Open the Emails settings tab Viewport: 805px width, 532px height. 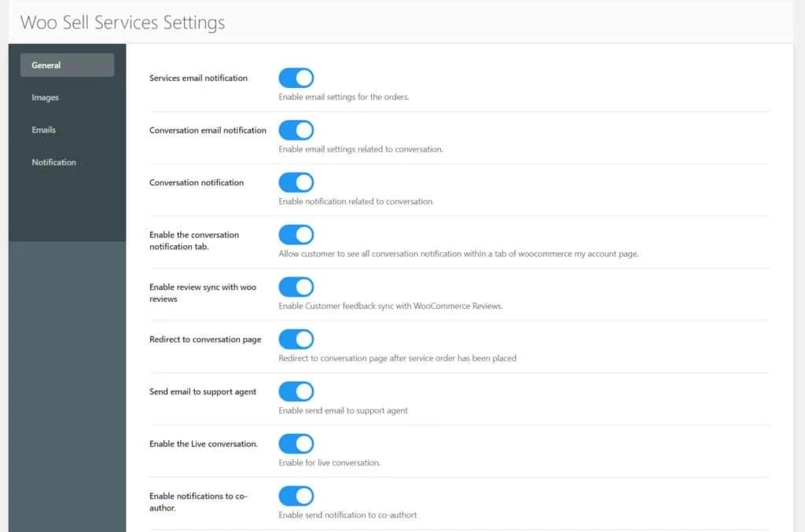pyautogui.click(x=44, y=130)
